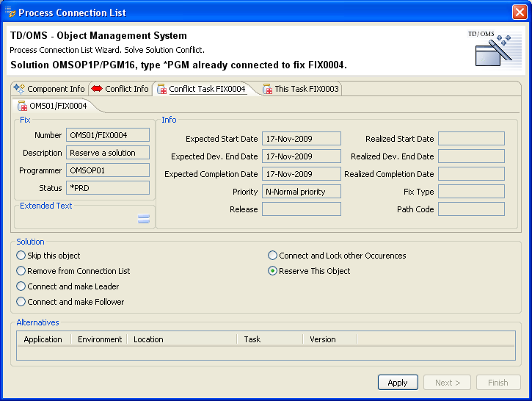Click inside the fix Description field
This screenshot has width=532, height=401.
[x=108, y=153]
